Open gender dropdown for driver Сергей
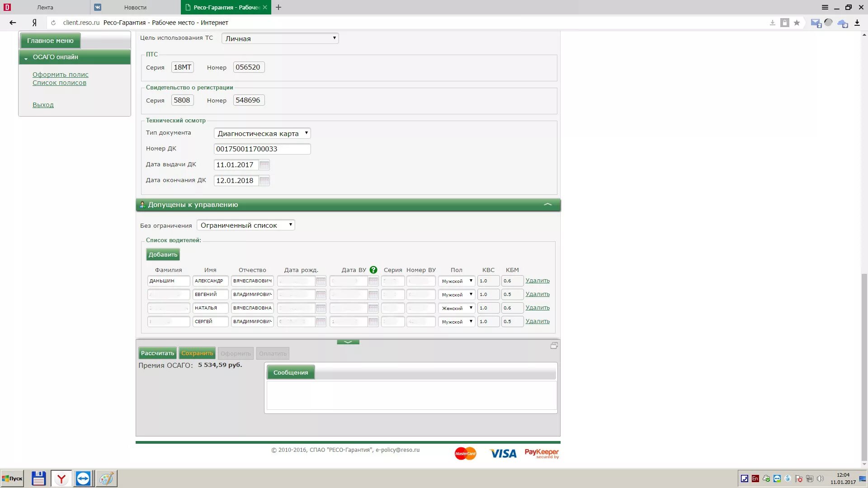Screen dimensions: 868x488 [457, 322]
